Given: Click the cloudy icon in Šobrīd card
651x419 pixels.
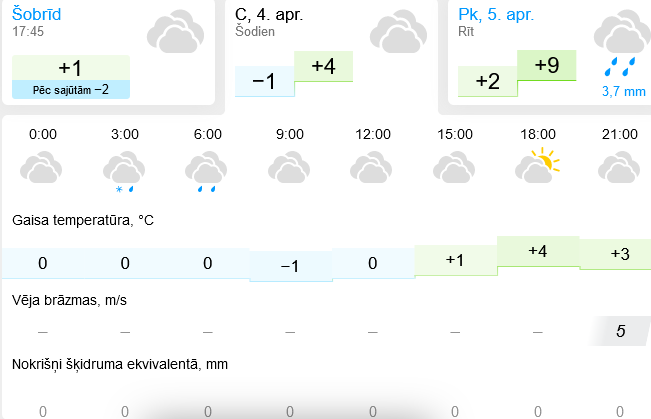Looking at the screenshot, I should 175,32.
